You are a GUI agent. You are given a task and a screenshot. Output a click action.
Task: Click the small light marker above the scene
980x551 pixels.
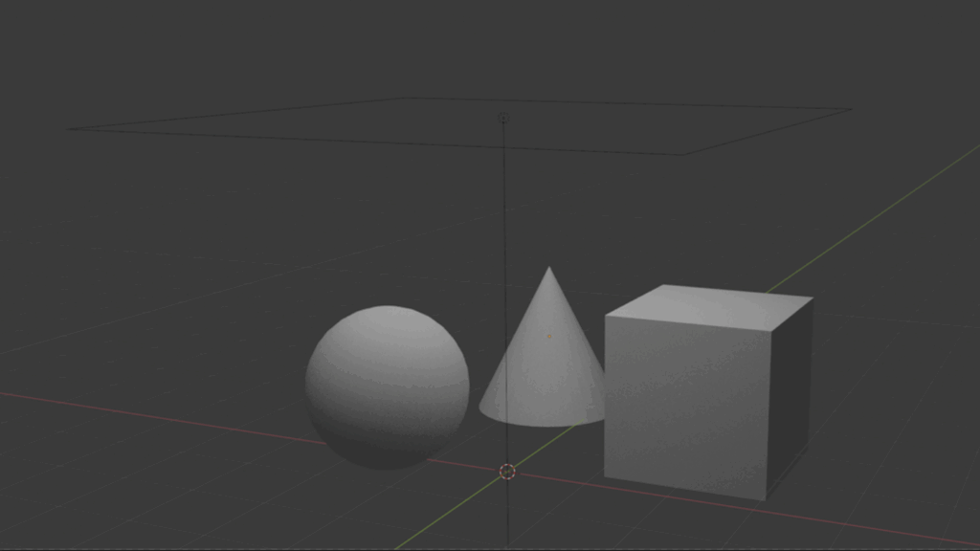(x=503, y=119)
